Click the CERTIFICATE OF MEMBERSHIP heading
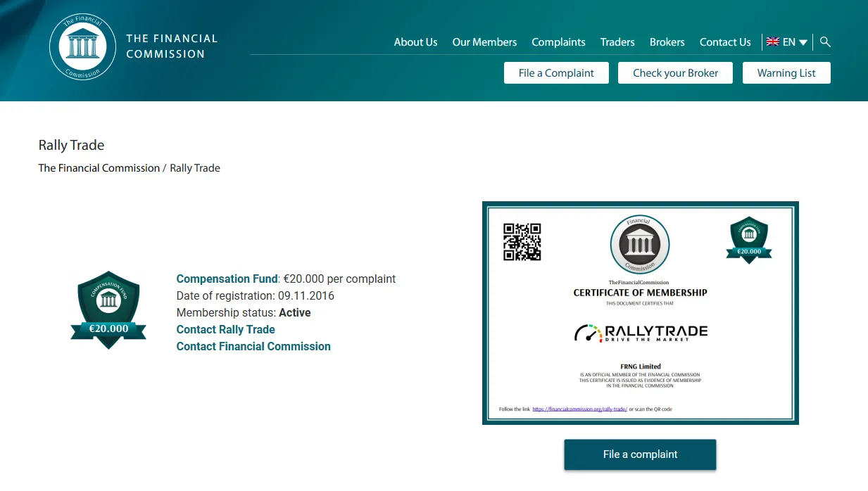Screen dimensions: 868x491 (x=640, y=293)
